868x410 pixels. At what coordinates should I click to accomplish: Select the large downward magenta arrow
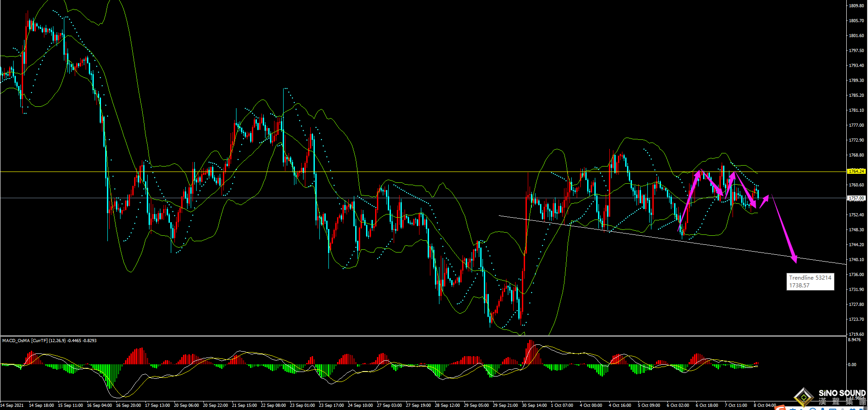(784, 229)
